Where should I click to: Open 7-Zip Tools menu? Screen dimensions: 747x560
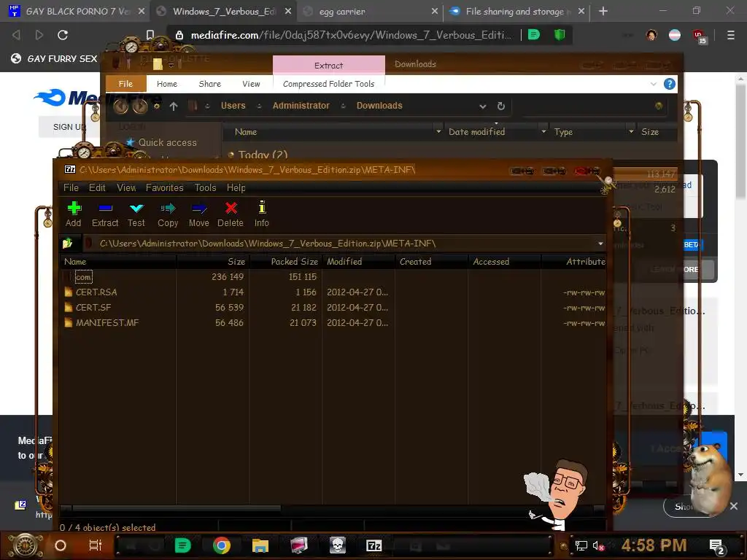(205, 187)
